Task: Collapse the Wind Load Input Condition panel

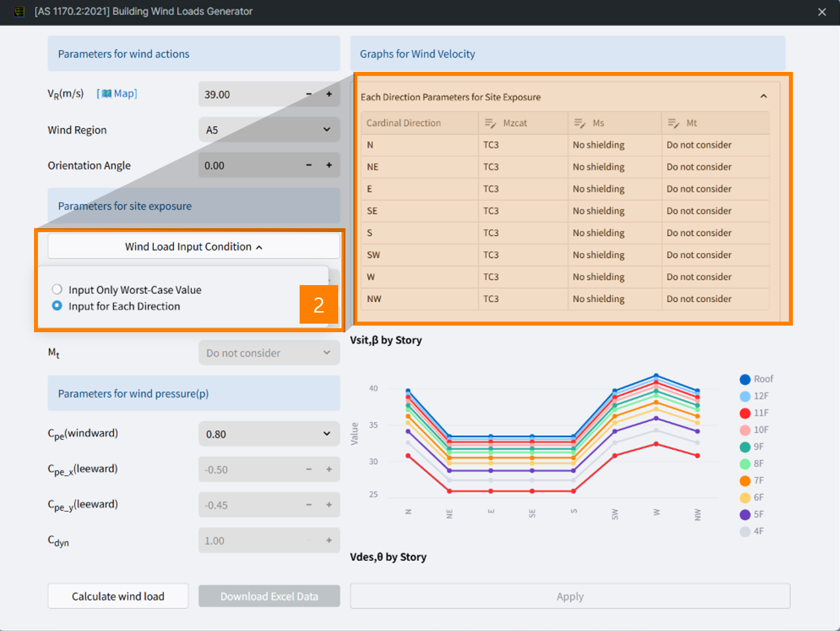Action: (258, 247)
